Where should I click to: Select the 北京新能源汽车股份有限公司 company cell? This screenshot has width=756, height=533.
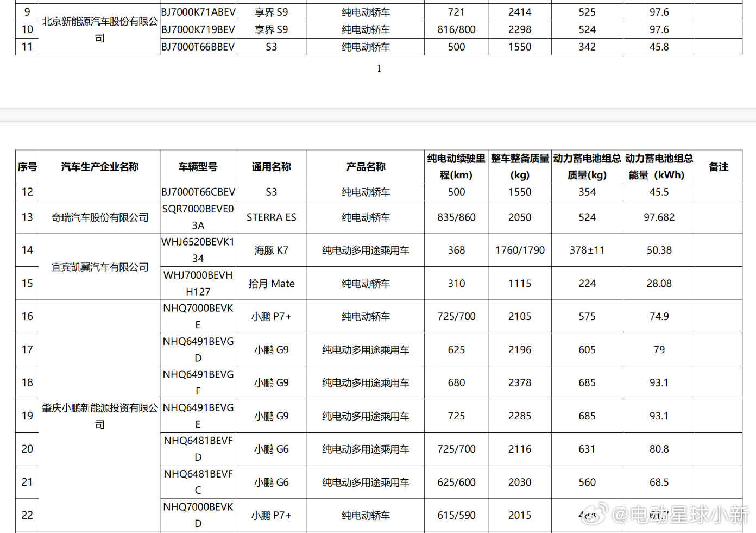(x=99, y=29)
